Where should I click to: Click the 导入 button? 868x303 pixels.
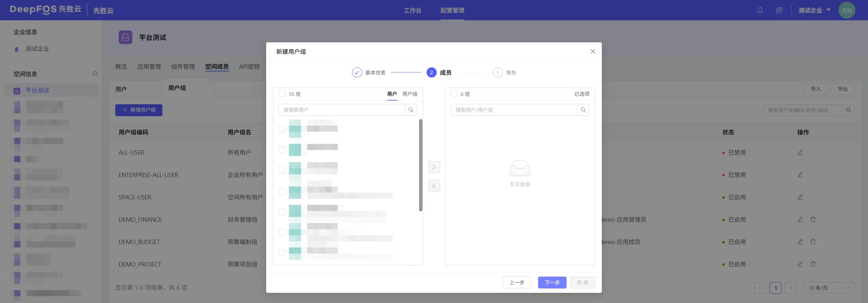815,89
